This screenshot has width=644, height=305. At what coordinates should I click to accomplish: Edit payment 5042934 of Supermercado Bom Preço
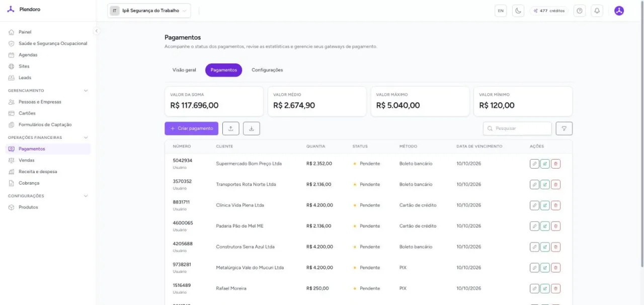click(x=545, y=164)
